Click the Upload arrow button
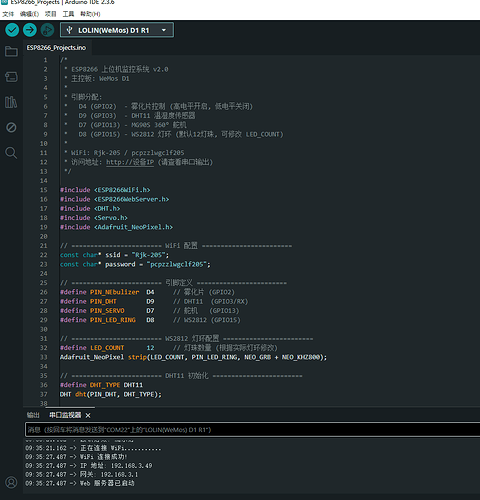 click(x=30, y=30)
